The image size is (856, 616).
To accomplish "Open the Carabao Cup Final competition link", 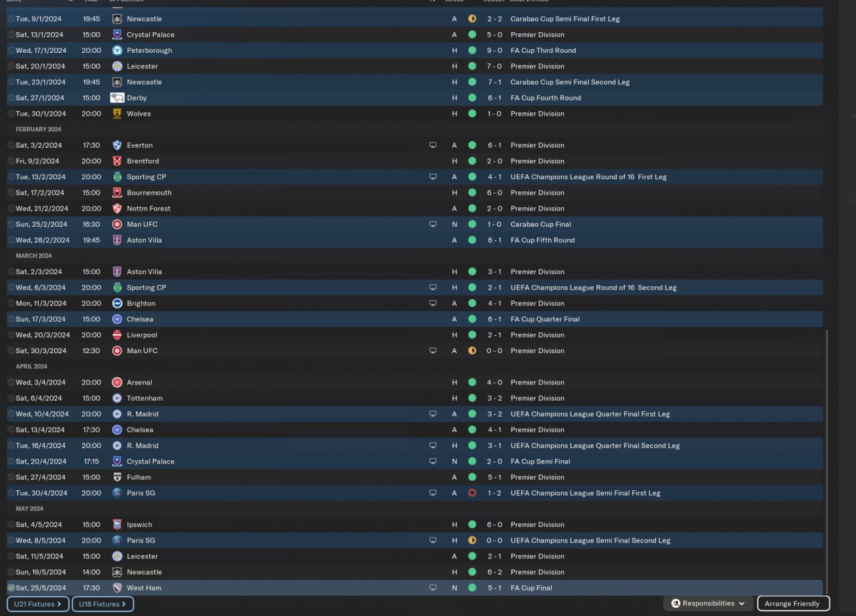I will [540, 224].
